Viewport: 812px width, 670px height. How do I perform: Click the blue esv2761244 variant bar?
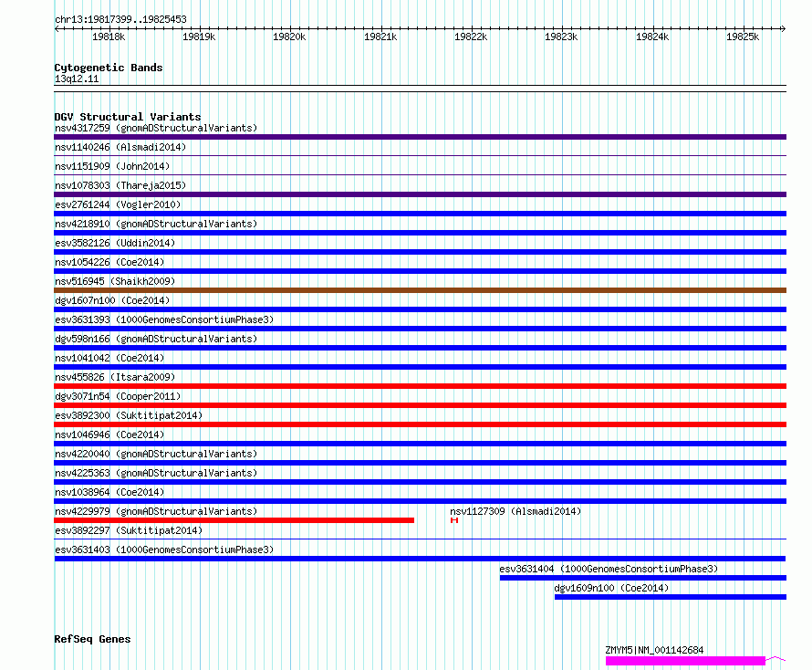(420, 214)
